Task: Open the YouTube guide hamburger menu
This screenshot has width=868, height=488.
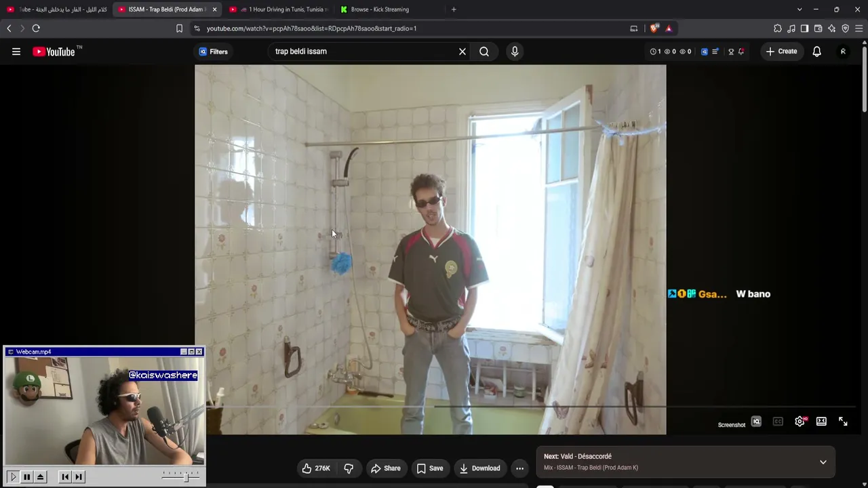Action: click(x=16, y=52)
